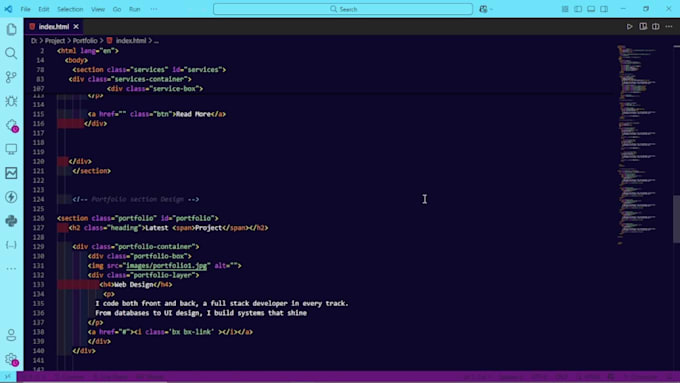The image size is (680, 383).
Task: Open Remote Explorer monitor icon
Action: click(11, 149)
